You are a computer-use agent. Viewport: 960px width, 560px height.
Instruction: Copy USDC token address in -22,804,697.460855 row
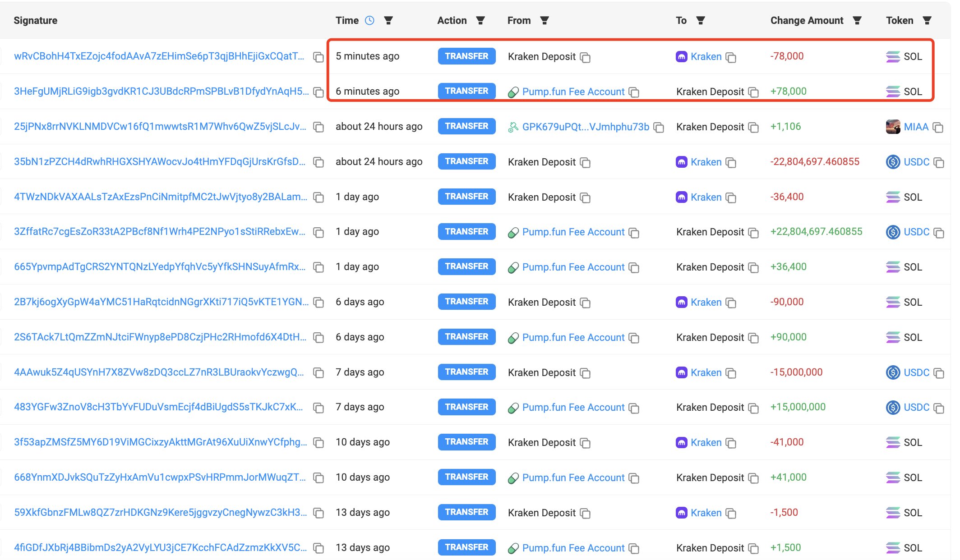pyautogui.click(x=939, y=163)
